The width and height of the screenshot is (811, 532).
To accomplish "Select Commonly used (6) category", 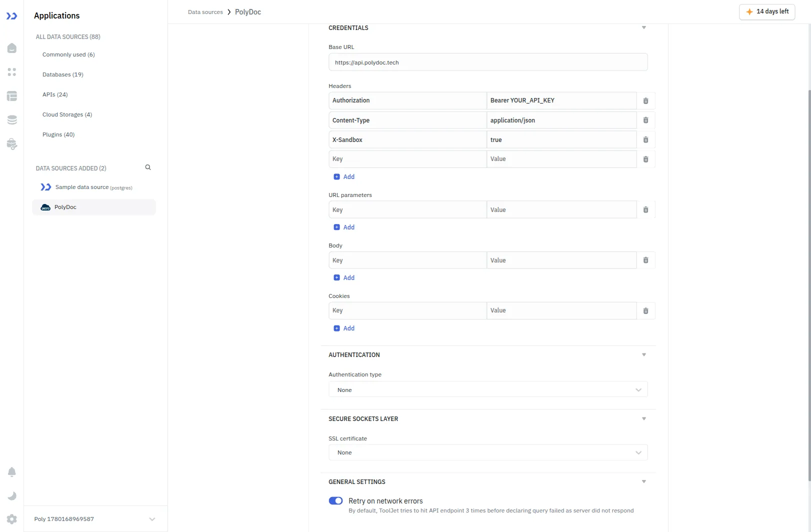I will click(68, 54).
